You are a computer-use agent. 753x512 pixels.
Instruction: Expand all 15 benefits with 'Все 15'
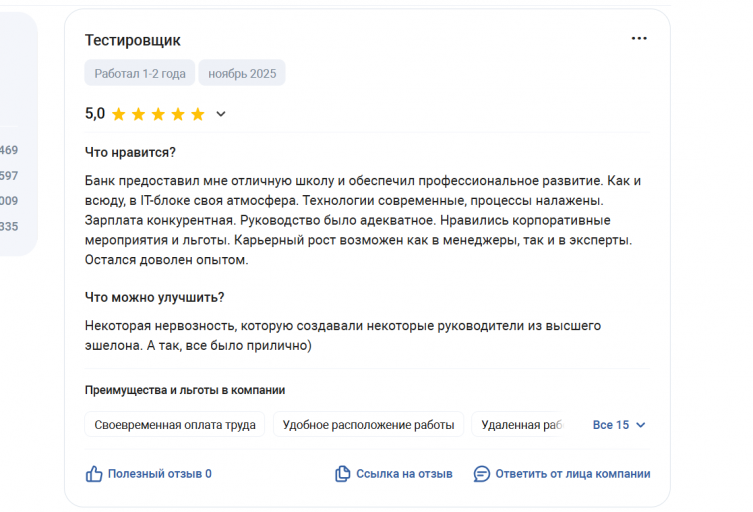[611, 425]
